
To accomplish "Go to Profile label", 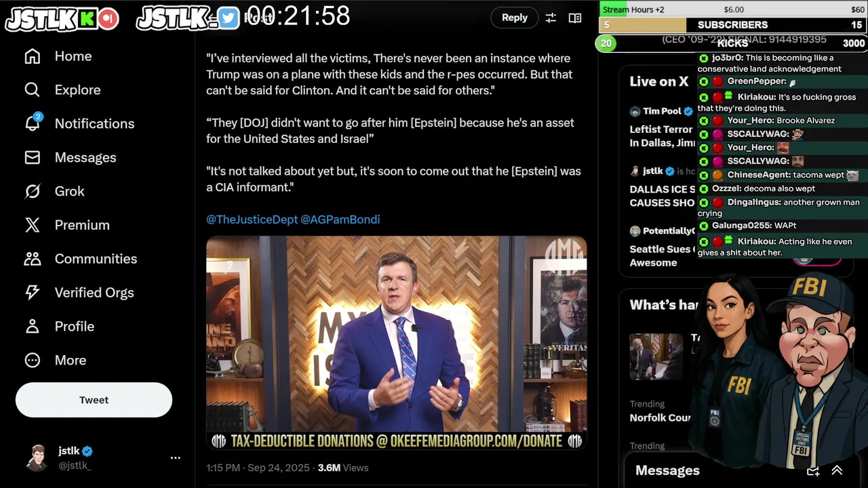I will 75,327.
